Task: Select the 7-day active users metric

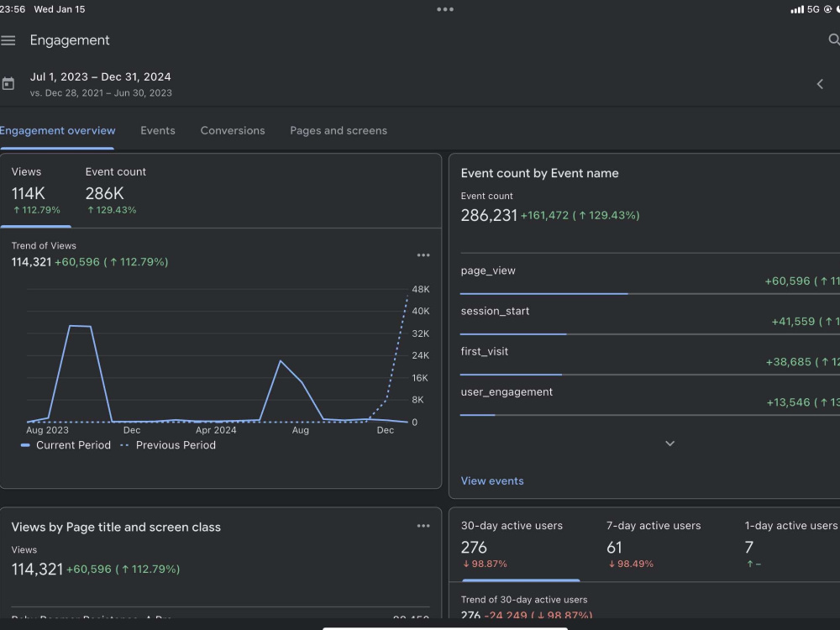Action: pos(653,545)
